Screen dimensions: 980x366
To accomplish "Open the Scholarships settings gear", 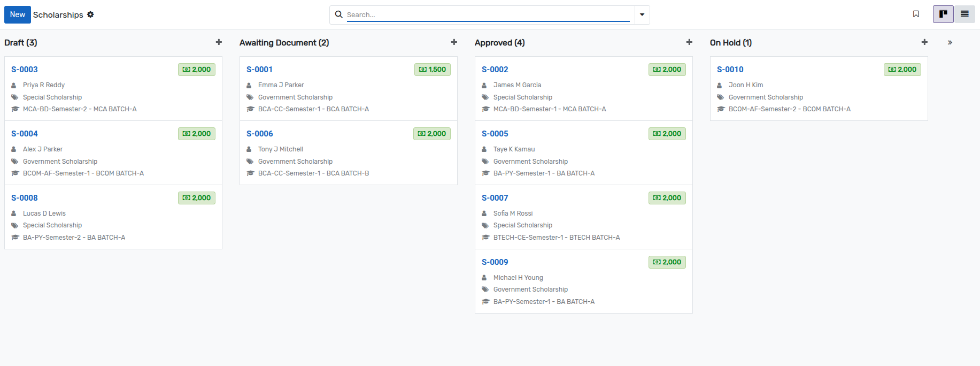I will point(90,14).
